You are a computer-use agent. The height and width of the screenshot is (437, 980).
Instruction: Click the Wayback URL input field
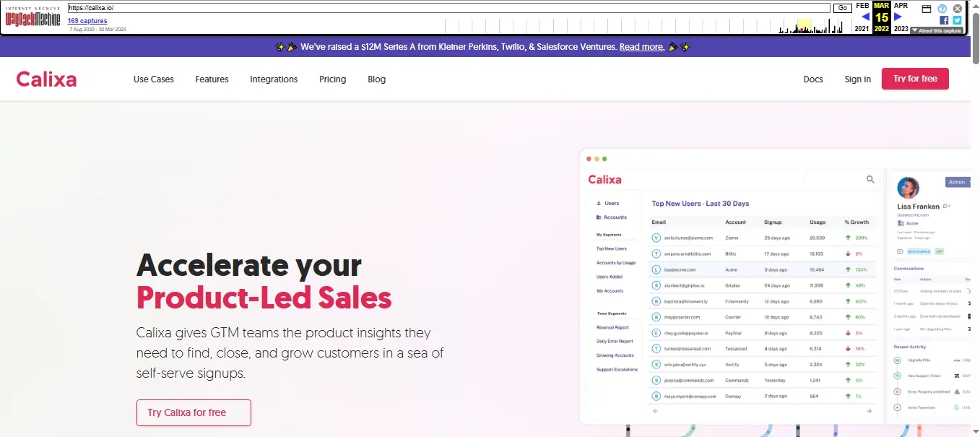448,8
